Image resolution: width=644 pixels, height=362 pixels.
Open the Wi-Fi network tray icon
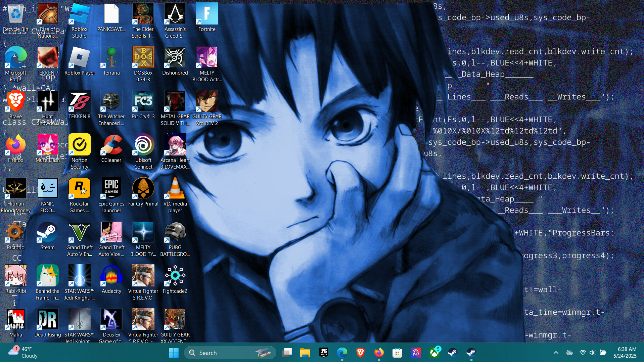583,353
